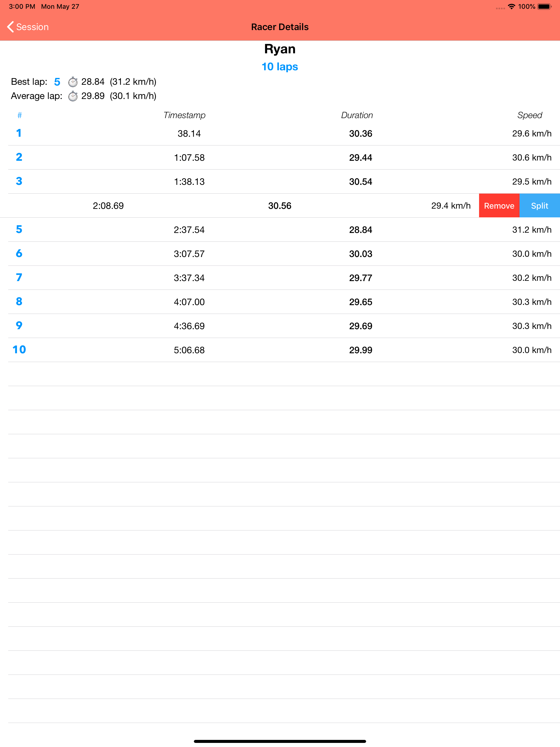Screen dimensions: 560x747
Task: Select lap number 2
Action: pyautogui.click(x=19, y=157)
